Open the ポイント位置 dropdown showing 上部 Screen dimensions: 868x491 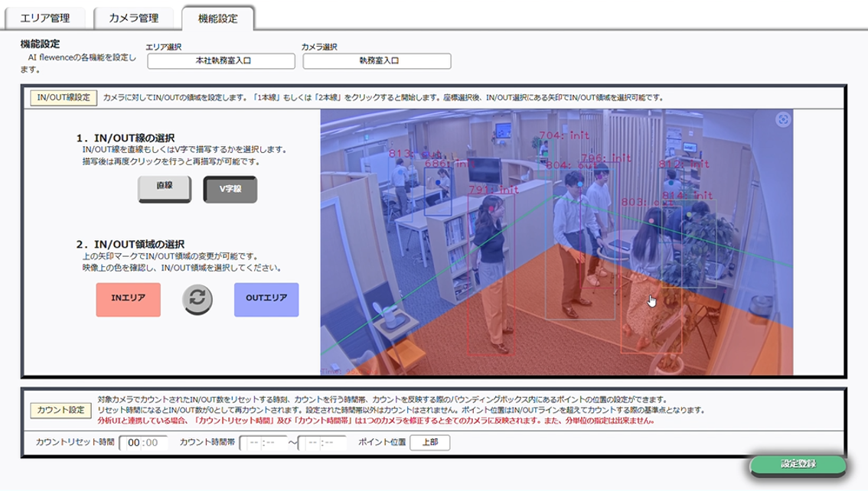click(x=429, y=442)
